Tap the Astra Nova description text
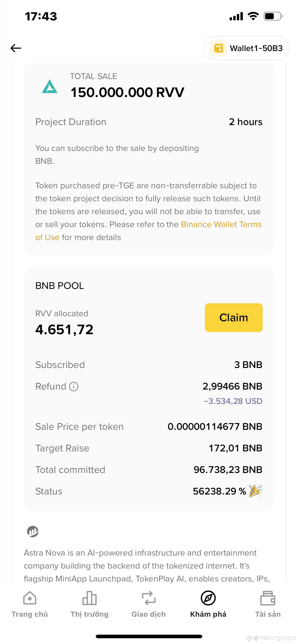The image size is (298, 644). 147,565
